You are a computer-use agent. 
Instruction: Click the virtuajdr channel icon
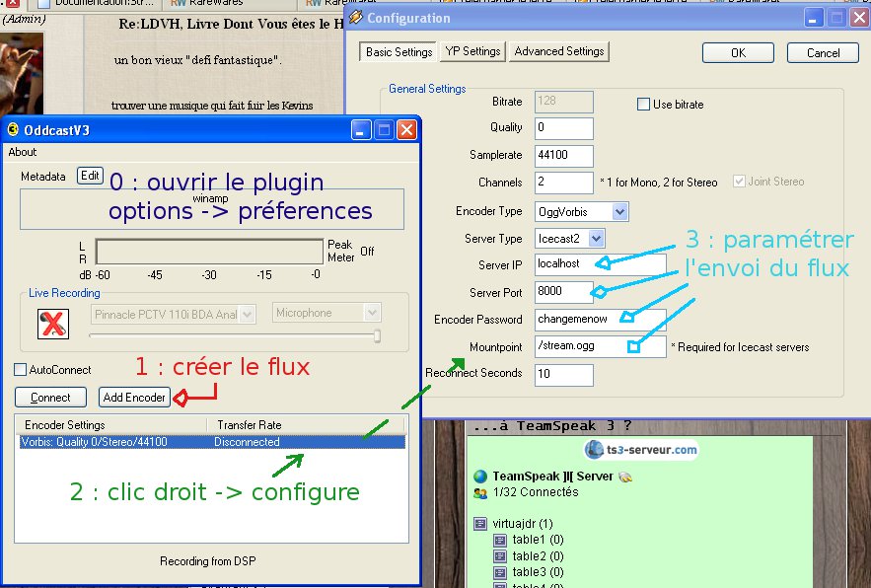point(480,524)
